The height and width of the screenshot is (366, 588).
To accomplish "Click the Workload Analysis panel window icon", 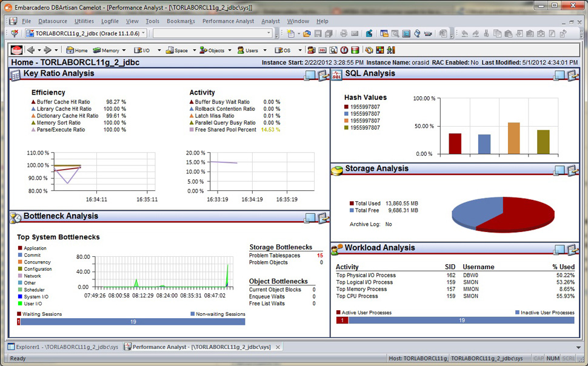I will pos(559,248).
